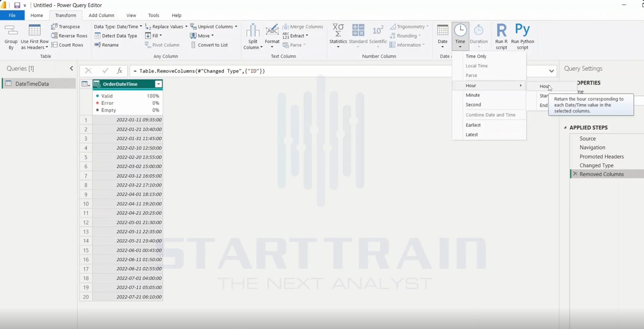Open the Fill dropdown
The height and width of the screenshot is (329, 644).
[x=153, y=36]
